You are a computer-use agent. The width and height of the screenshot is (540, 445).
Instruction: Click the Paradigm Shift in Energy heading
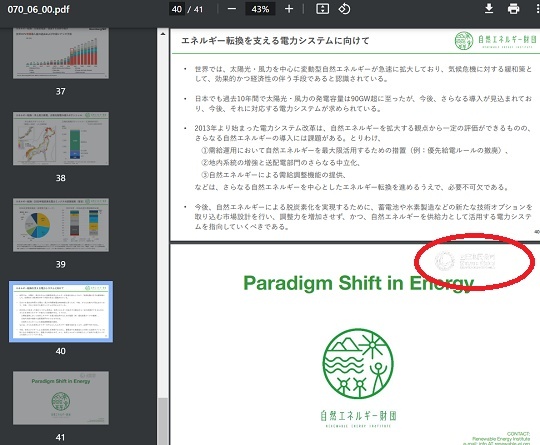tap(359, 283)
